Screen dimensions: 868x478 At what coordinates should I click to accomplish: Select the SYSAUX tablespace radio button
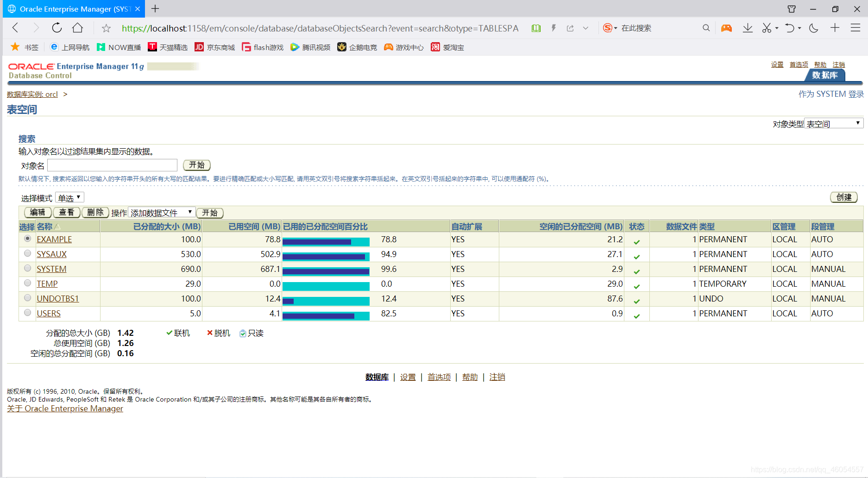(28, 253)
